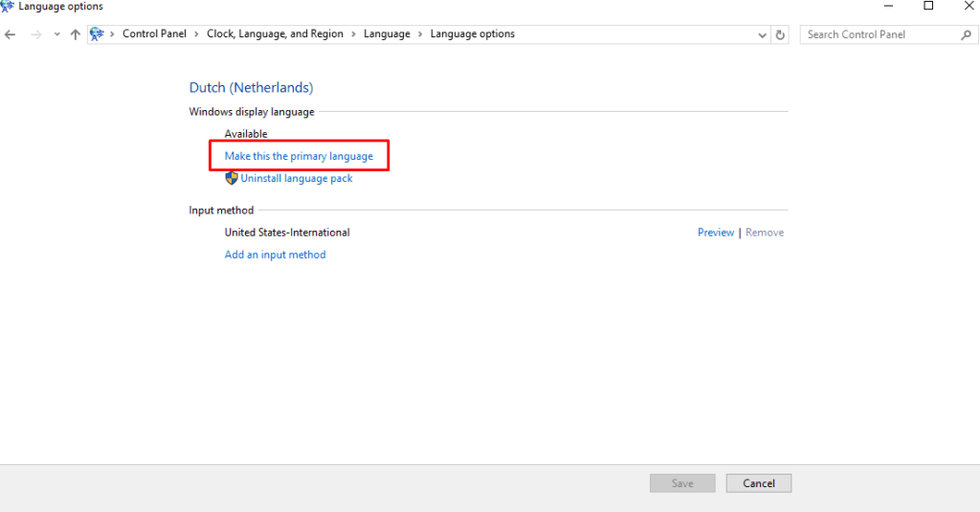Open the recent locations dropdown arrow

tap(56, 34)
